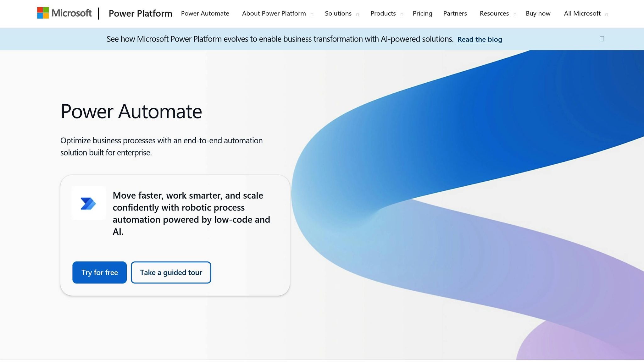644x362 pixels.
Task: Click the Power Automate product icon
Action: pyautogui.click(x=89, y=204)
